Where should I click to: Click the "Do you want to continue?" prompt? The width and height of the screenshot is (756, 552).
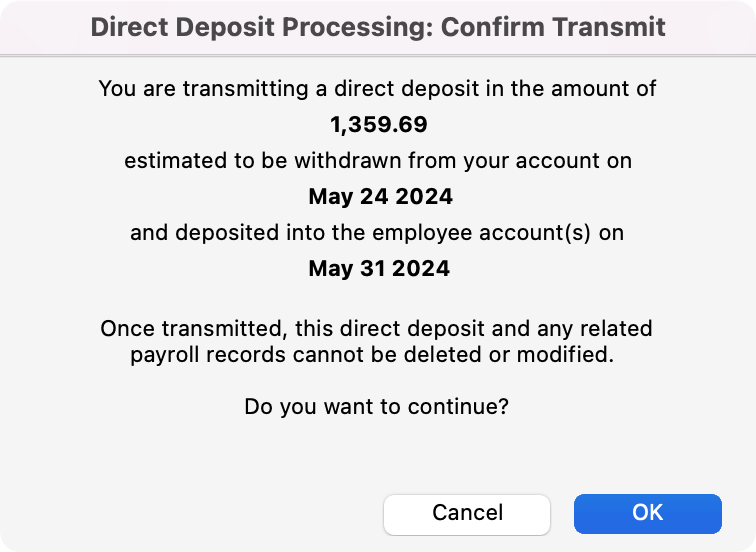click(x=378, y=407)
